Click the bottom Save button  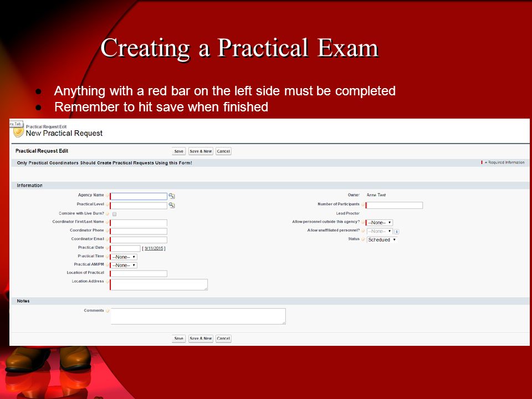[179, 338]
